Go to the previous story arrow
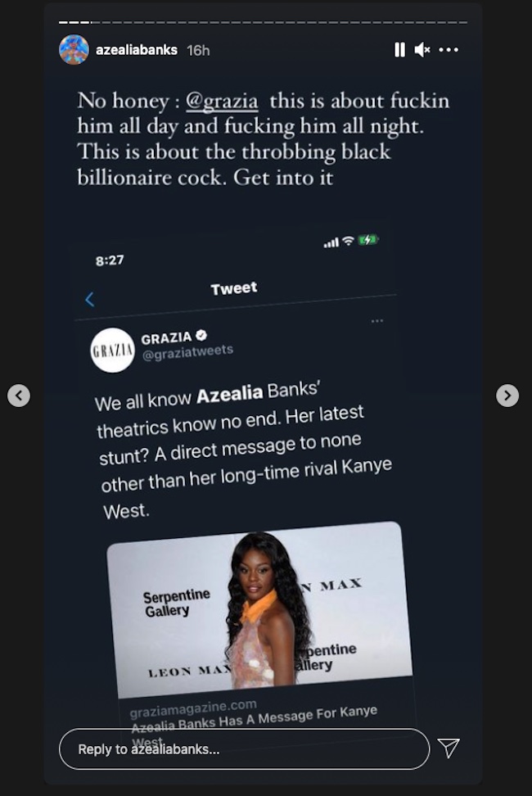 [19, 396]
